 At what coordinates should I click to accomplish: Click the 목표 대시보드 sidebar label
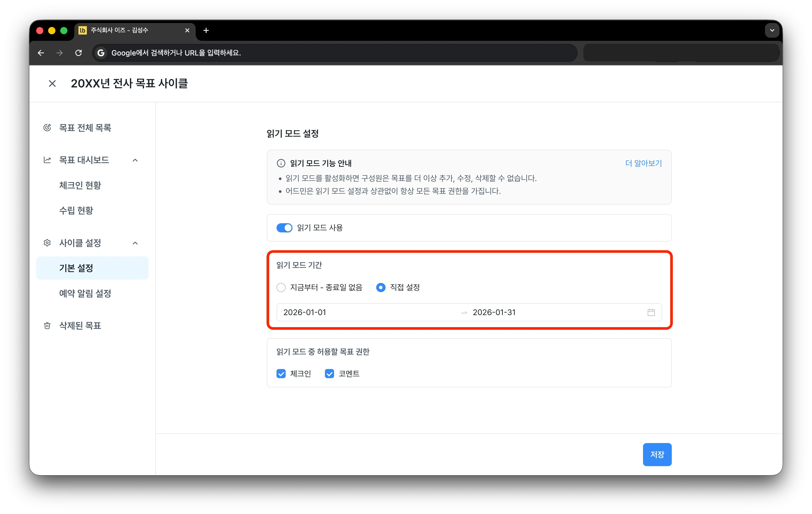(x=84, y=160)
